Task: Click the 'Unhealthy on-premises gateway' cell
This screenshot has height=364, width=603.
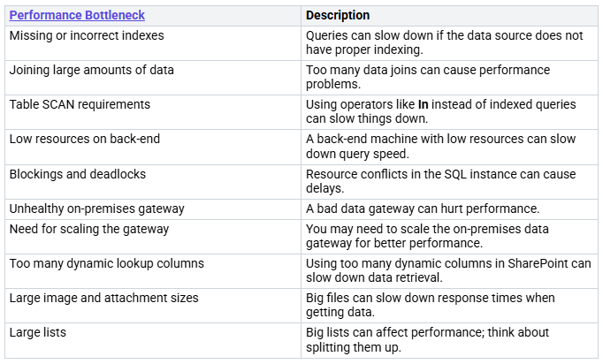Action: tap(97, 209)
